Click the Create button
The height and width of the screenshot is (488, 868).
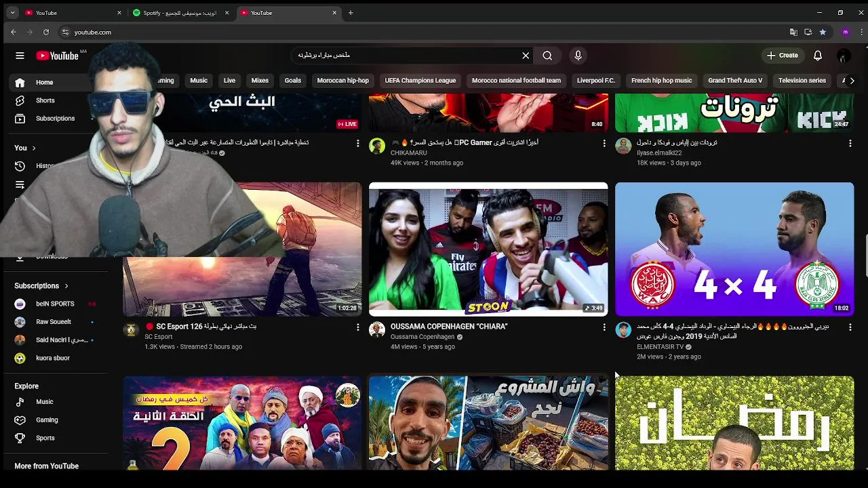(x=782, y=56)
